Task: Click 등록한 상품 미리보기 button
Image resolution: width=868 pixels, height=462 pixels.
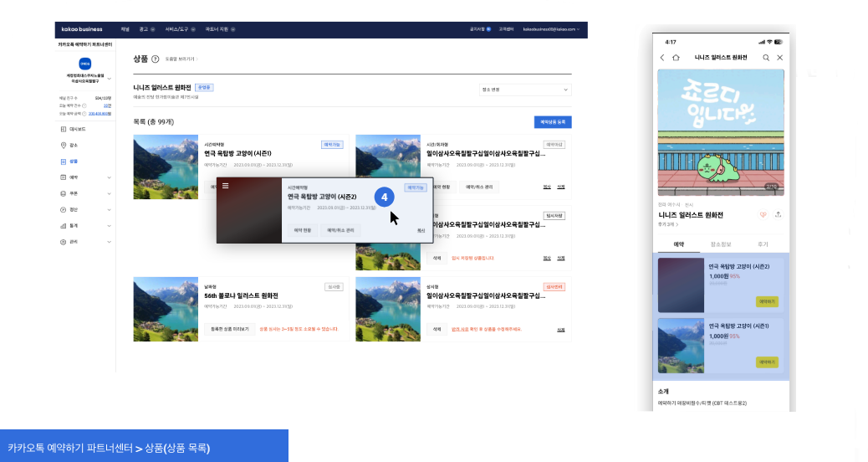Action: pyautogui.click(x=228, y=329)
